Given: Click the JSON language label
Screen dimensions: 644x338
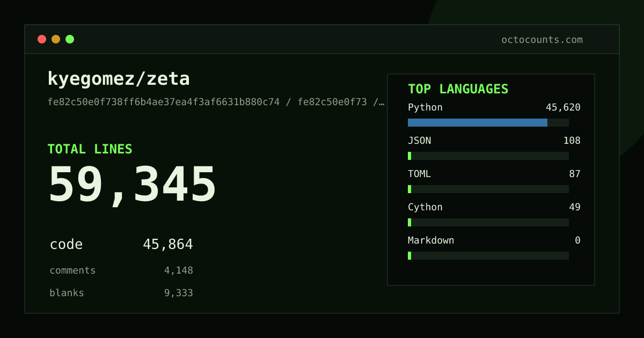Looking at the screenshot, I should pos(419,141).
